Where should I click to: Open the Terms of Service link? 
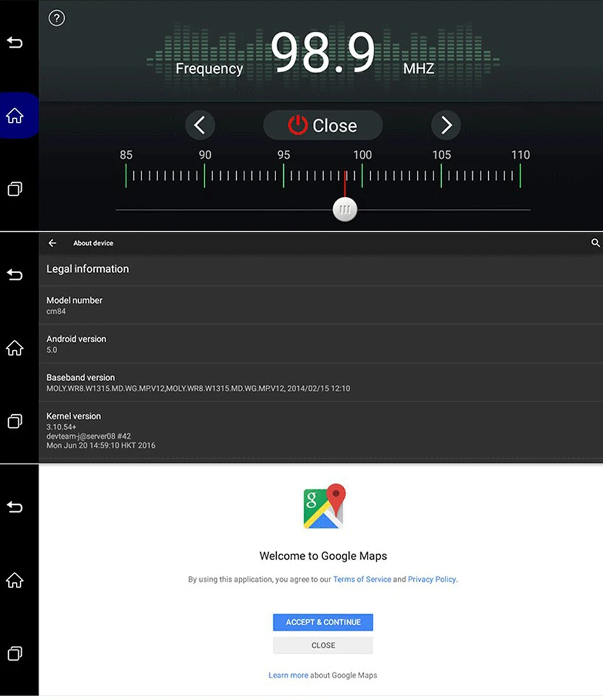tap(362, 579)
